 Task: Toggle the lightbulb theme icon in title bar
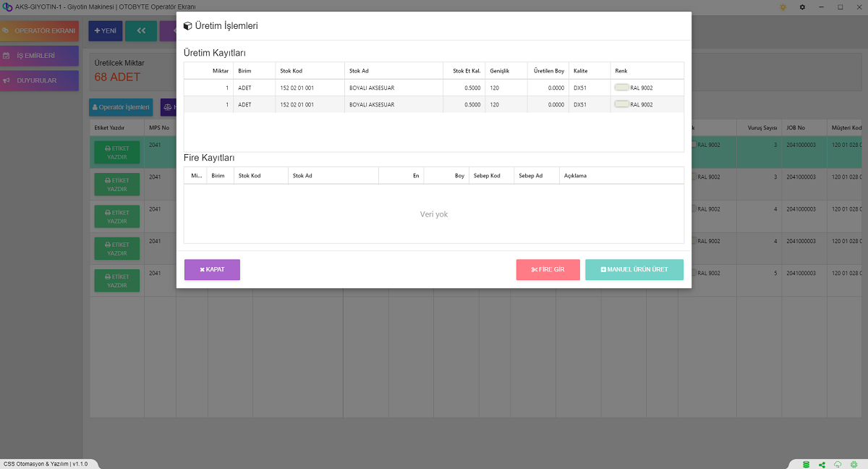pyautogui.click(x=783, y=7)
